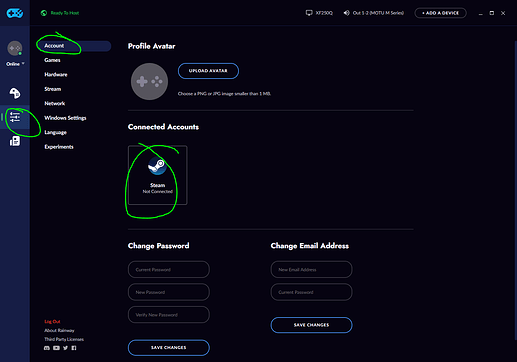Open the settings sliders icon in sidebar
This screenshot has width=517, height=362.
pyautogui.click(x=15, y=117)
